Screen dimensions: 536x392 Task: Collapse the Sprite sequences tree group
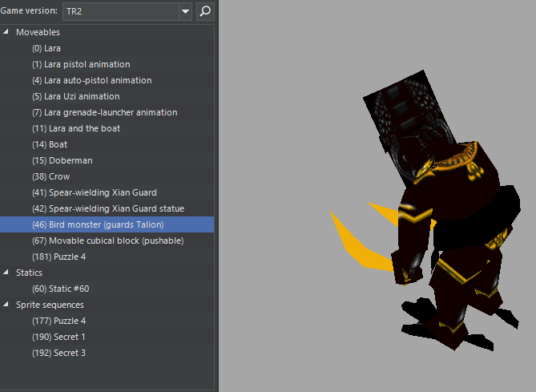[x=6, y=305]
